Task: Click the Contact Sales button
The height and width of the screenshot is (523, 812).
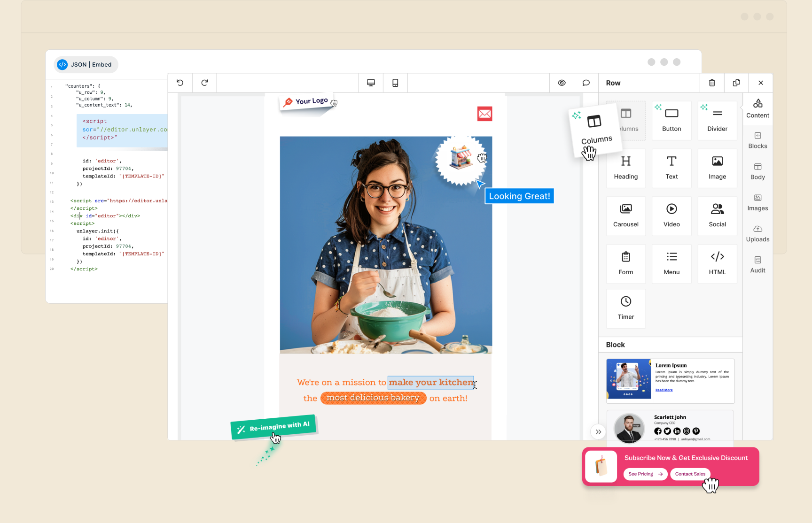Action: coord(690,474)
